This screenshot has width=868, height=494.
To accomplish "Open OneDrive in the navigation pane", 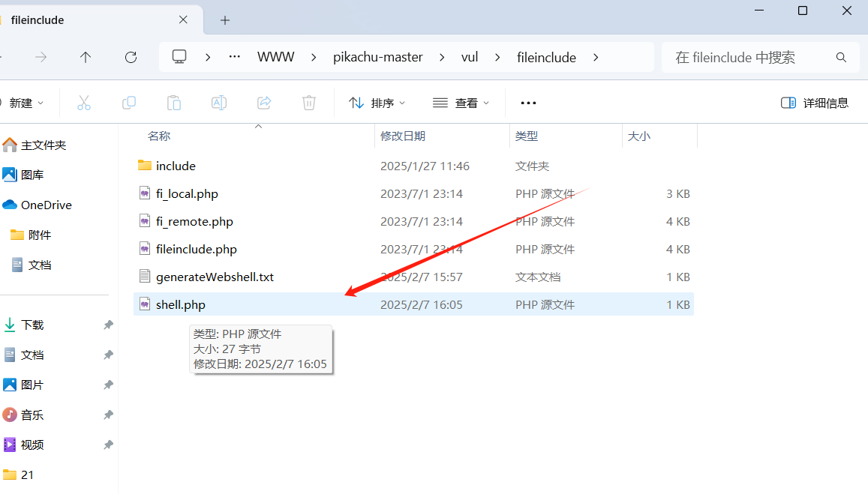I will click(x=37, y=205).
